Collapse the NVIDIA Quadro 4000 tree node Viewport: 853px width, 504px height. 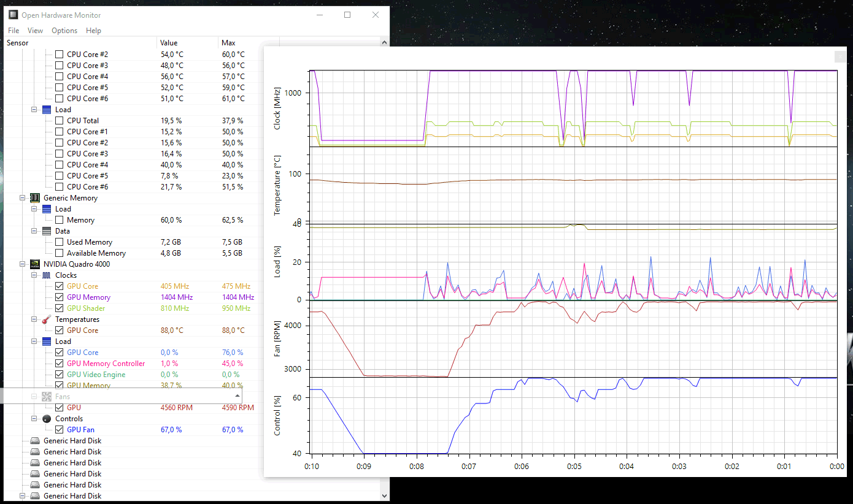click(x=23, y=264)
